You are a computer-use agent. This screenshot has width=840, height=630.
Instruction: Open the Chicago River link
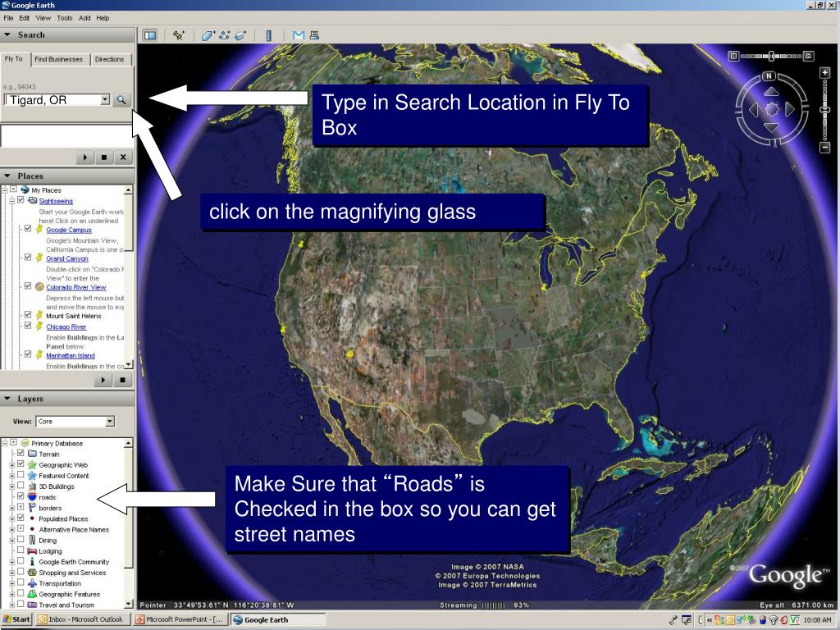(x=66, y=326)
